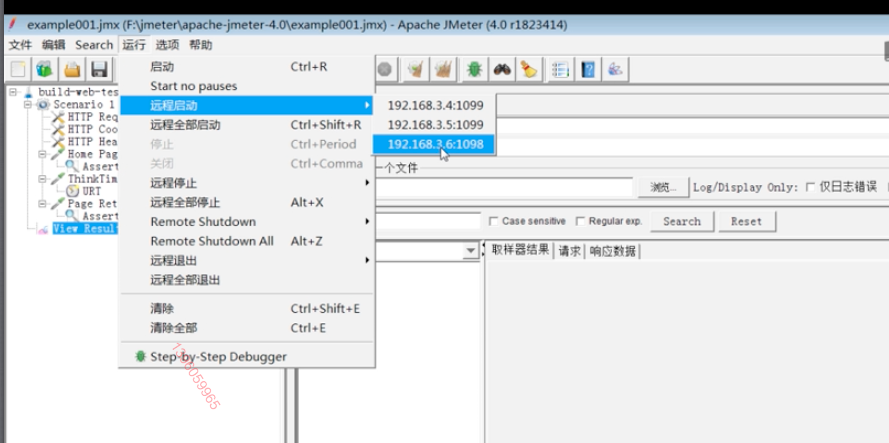
Task: Choose 远程全部启动 menu entry
Action: tap(247, 125)
